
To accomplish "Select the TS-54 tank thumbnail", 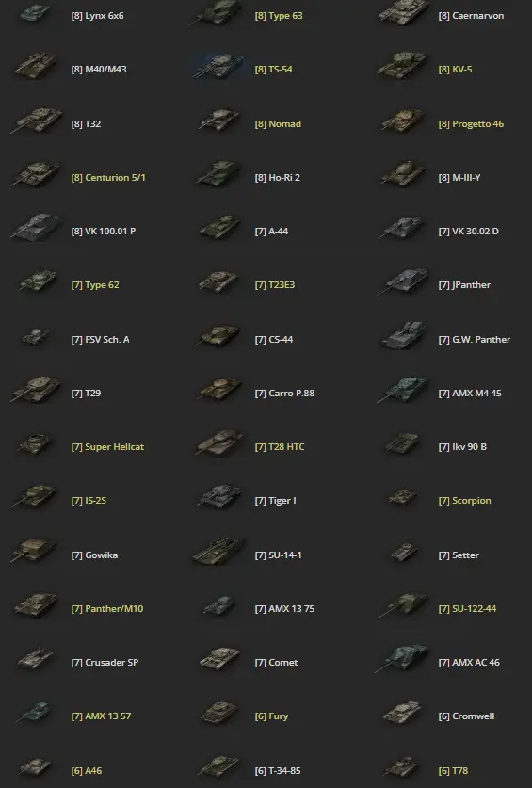I will pos(219,67).
